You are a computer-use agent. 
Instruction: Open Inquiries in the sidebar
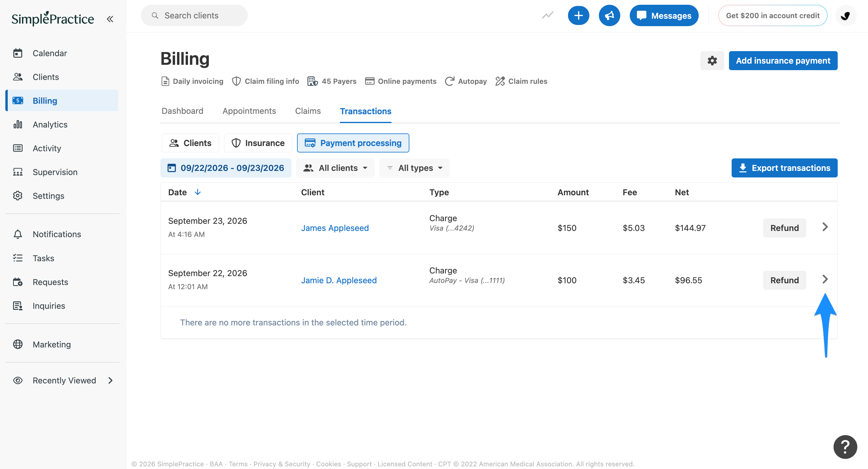click(x=48, y=306)
